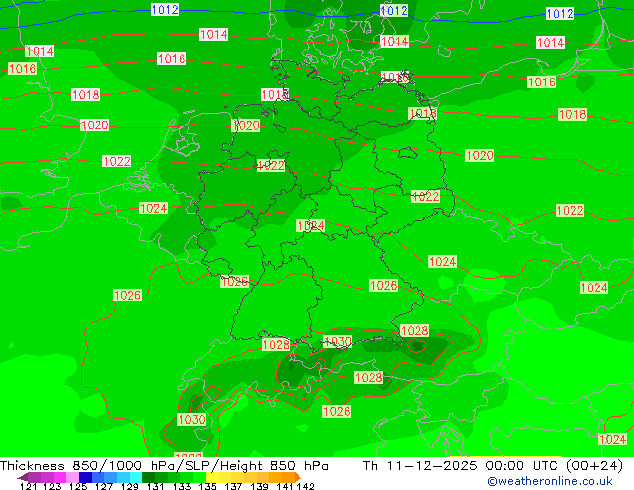
Task: Pick the dark purple arrow swatch at the legend start
Action: point(23,477)
